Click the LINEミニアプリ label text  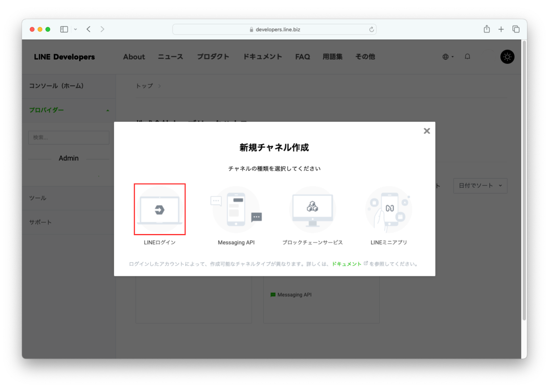pyautogui.click(x=389, y=243)
